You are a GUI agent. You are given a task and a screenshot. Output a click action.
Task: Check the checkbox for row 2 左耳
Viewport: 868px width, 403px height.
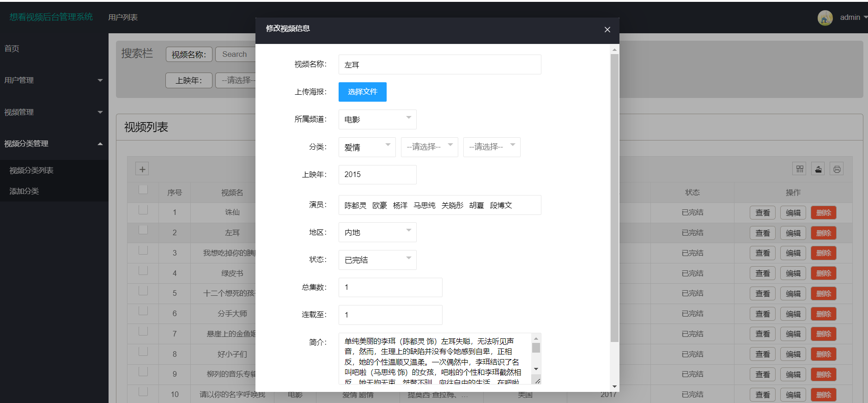click(x=143, y=230)
